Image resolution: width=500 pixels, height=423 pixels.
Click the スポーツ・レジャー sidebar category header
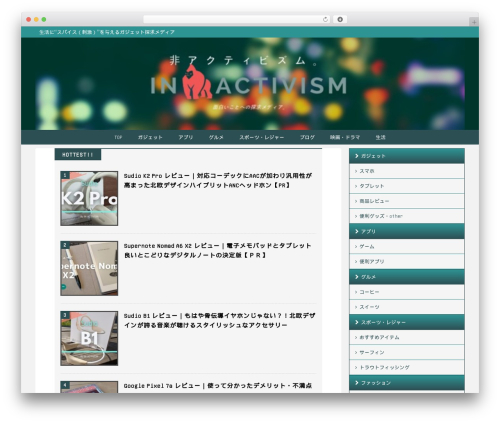(x=407, y=322)
